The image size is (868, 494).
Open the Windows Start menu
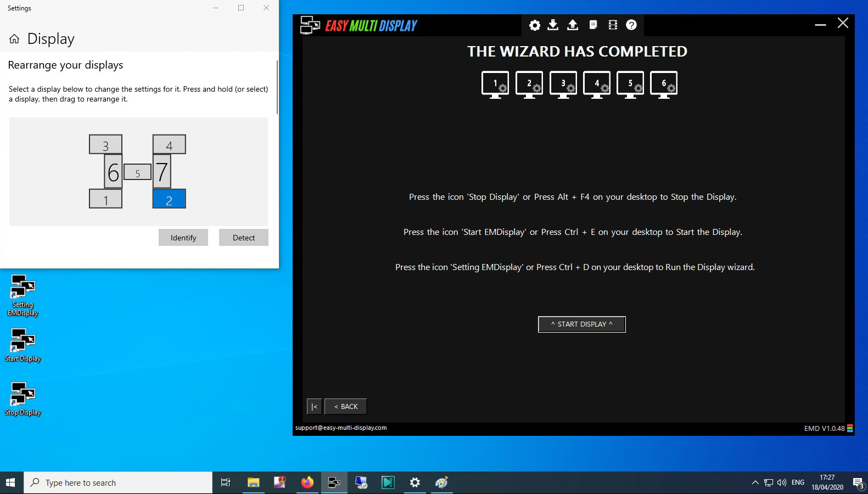[10, 482]
